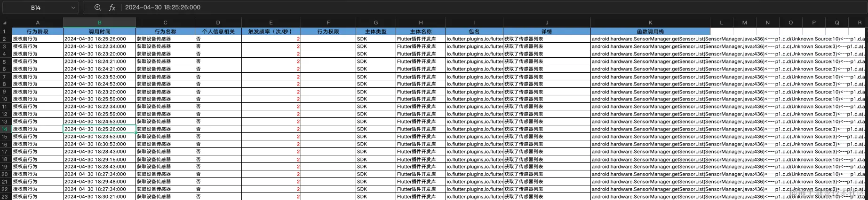The image size is (868, 200).
Task: Select column J header
Action: tap(547, 23)
